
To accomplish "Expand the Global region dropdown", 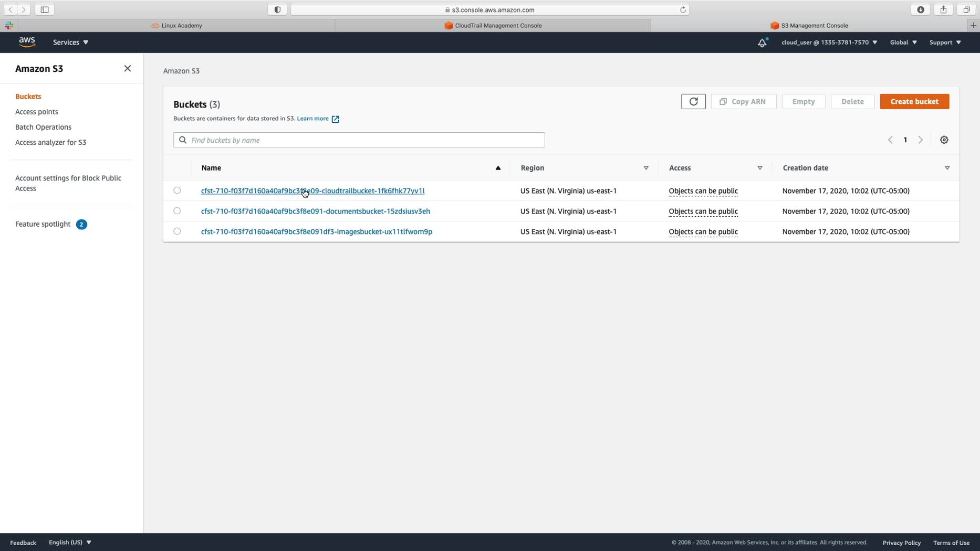I will coord(903,43).
